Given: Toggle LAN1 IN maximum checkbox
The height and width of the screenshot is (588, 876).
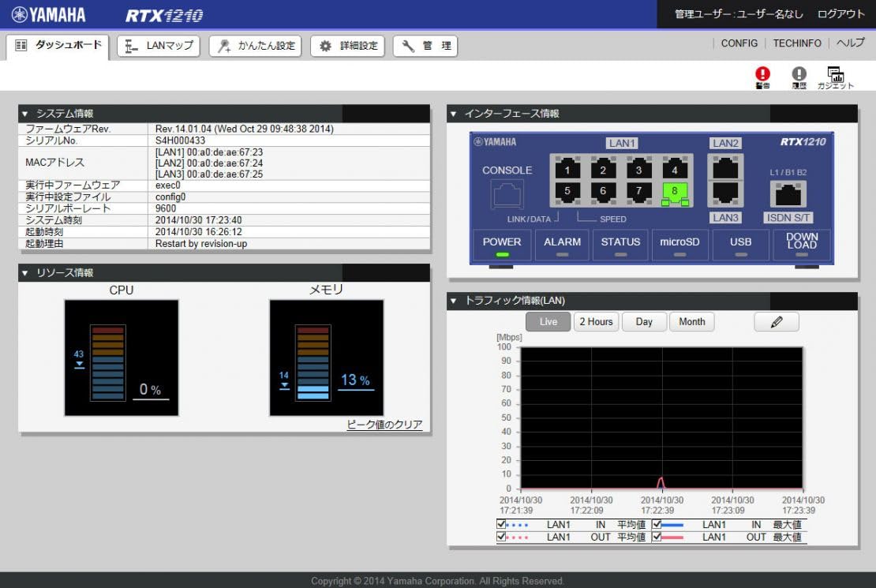Looking at the screenshot, I should (x=657, y=524).
